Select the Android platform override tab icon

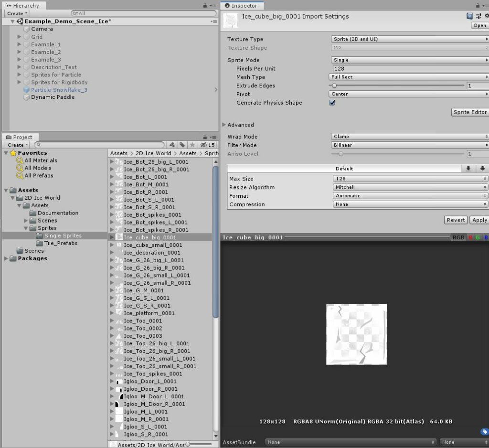(x=482, y=169)
